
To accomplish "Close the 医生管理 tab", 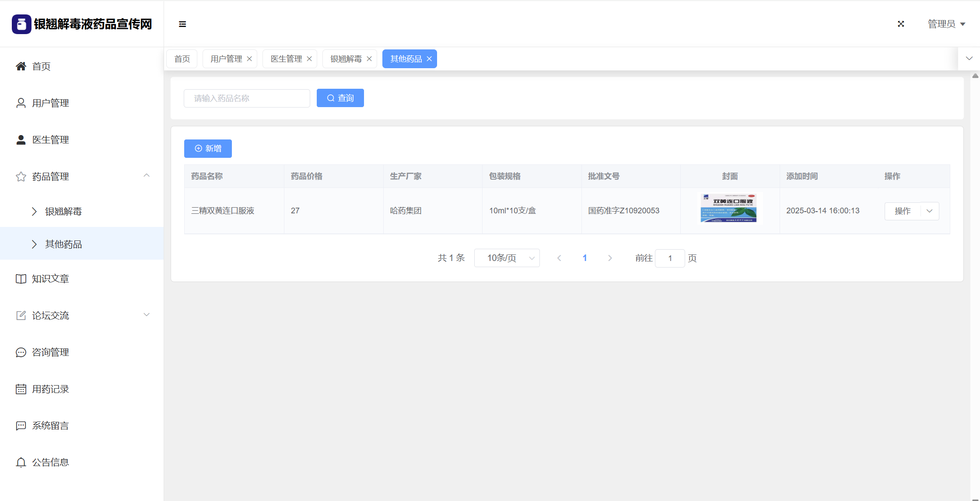I will [x=309, y=59].
